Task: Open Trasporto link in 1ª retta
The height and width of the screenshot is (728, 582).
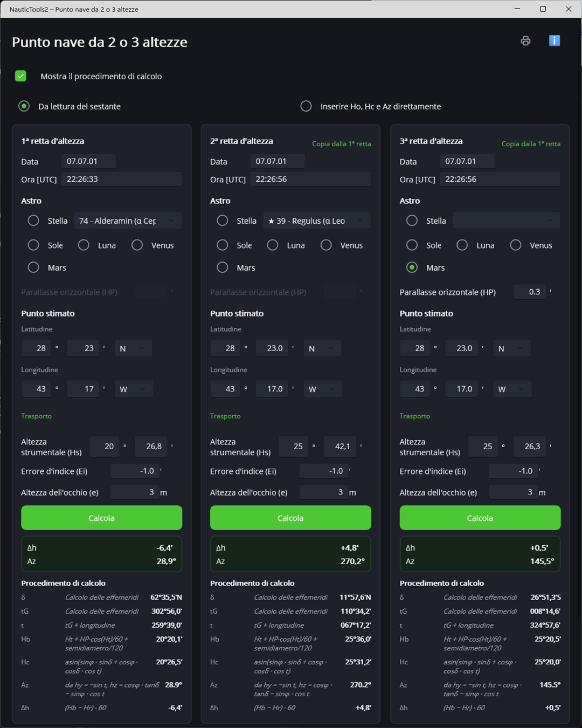Action: click(37, 416)
